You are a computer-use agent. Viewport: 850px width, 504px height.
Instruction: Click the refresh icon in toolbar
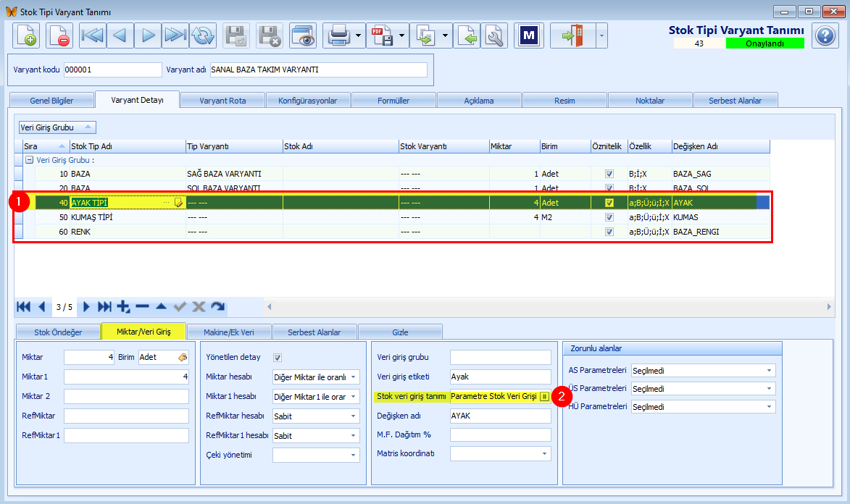click(x=203, y=35)
